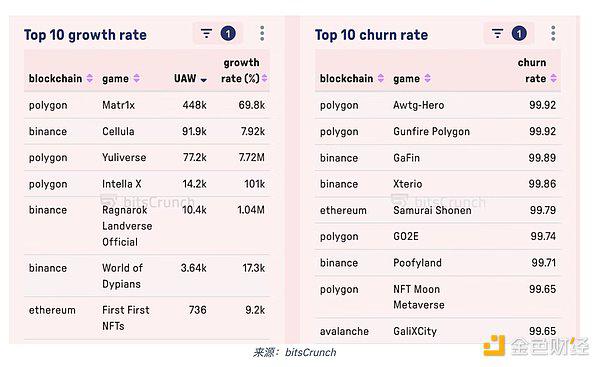Viewport: 600px width, 367px height.
Task: Click the Top 10 churn rate title
Action: click(x=372, y=35)
